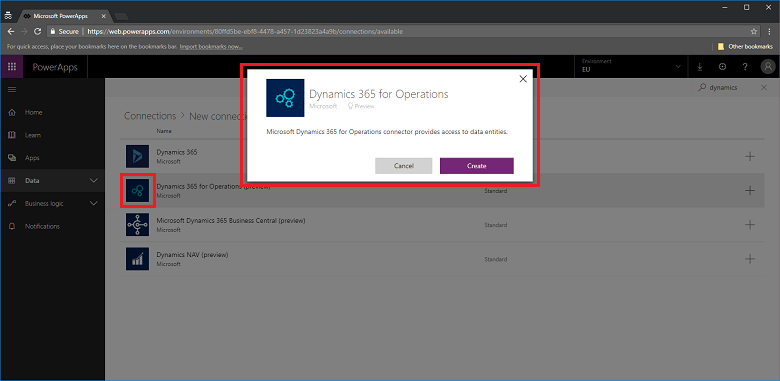Viewport: 780px width, 381px height.
Task: Click the Name column header
Action: (x=164, y=131)
